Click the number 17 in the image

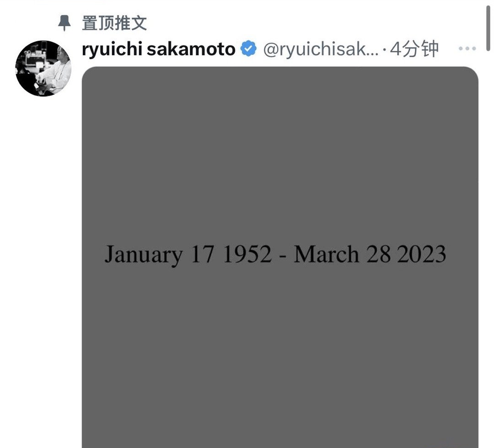(x=203, y=254)
